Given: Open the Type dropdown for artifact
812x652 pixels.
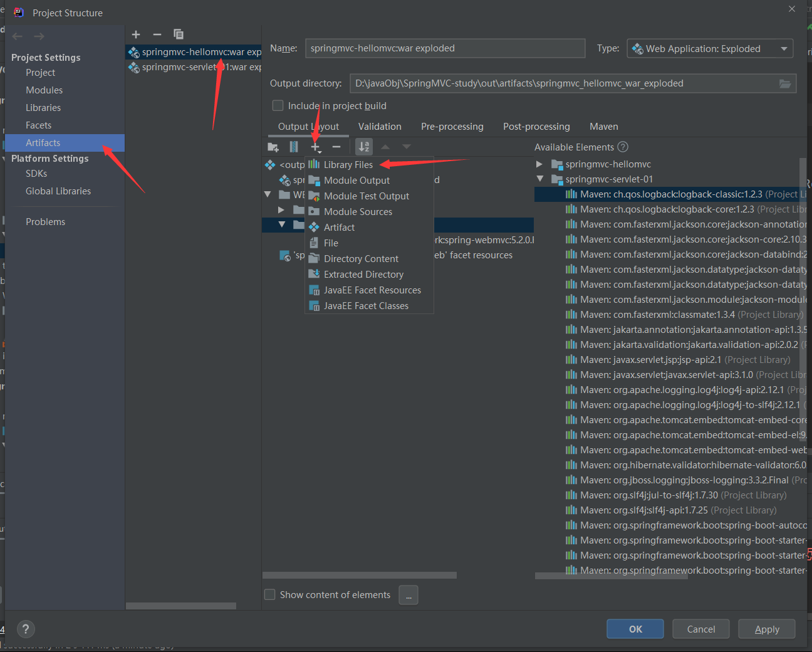Looking at the screenshot, I should 710,48.
